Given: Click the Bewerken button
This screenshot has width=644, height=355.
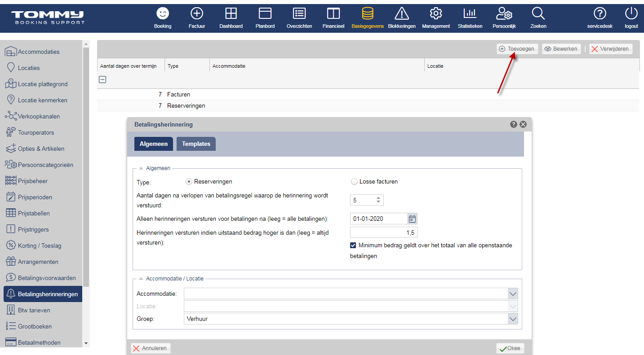Looking at the screenshot, I should pos(561,49).
